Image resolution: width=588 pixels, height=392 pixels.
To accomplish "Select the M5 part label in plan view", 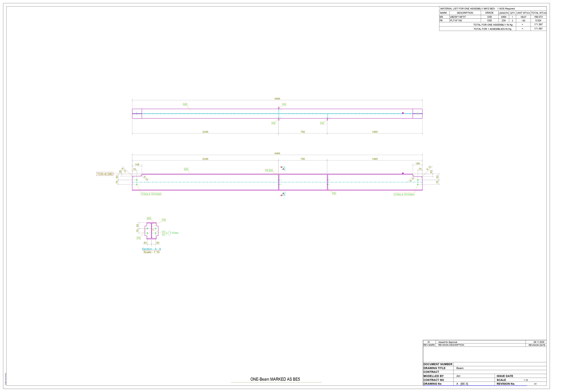I will (185, 104).
